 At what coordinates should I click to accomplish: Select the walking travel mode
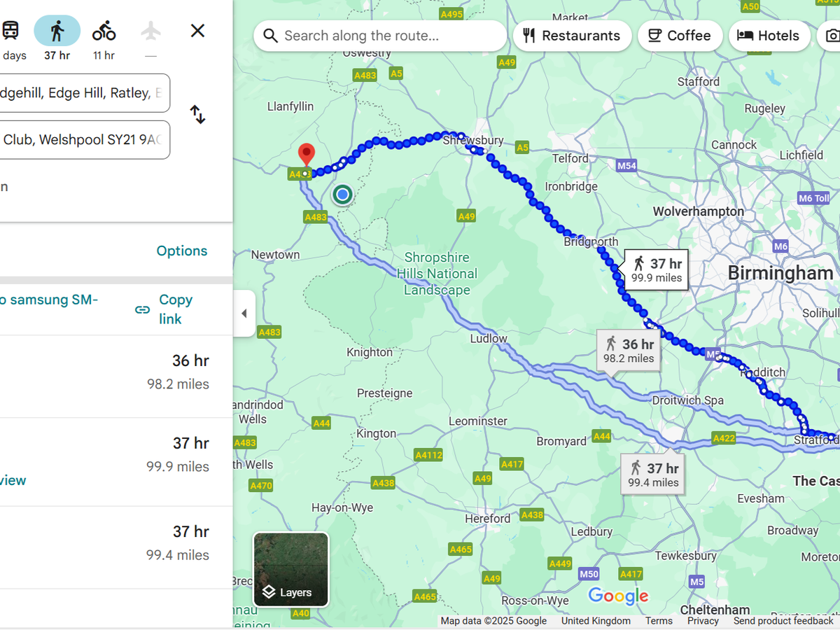(57, 31)
